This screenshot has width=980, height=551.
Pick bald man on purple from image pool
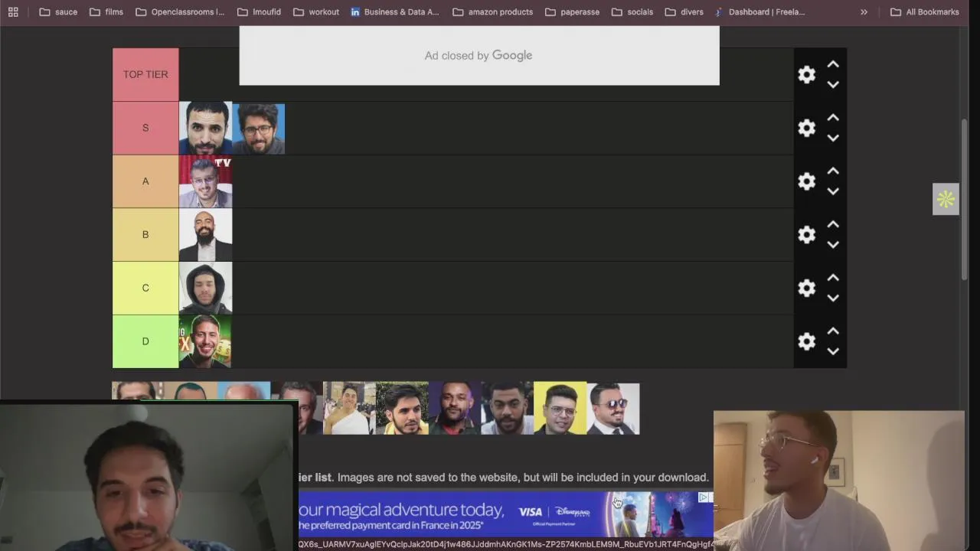point(455,408)
